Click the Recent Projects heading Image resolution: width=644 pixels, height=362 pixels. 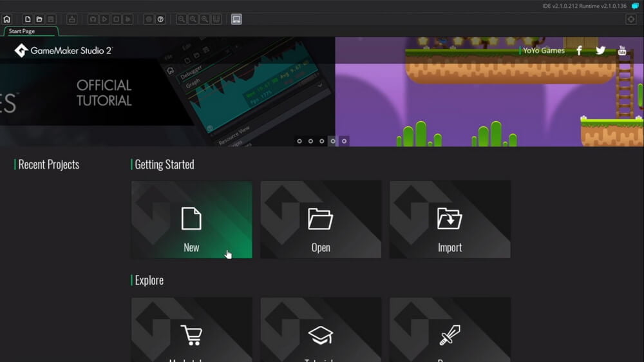point(49,164)
